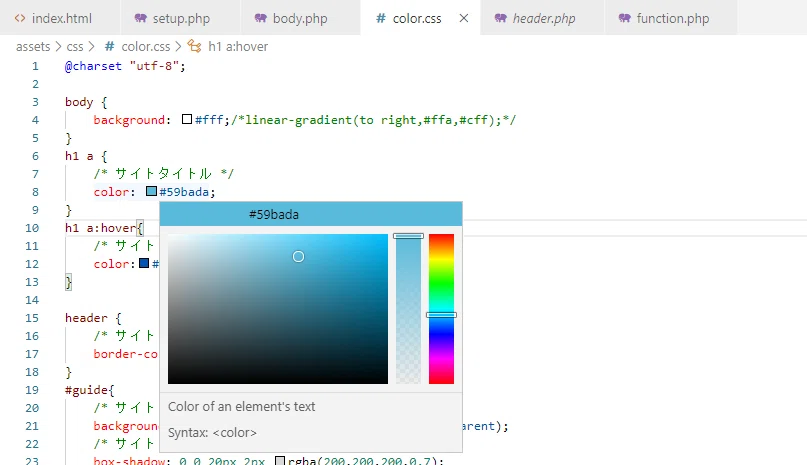Click the #guide selector on line 19

tap(86, 390)
